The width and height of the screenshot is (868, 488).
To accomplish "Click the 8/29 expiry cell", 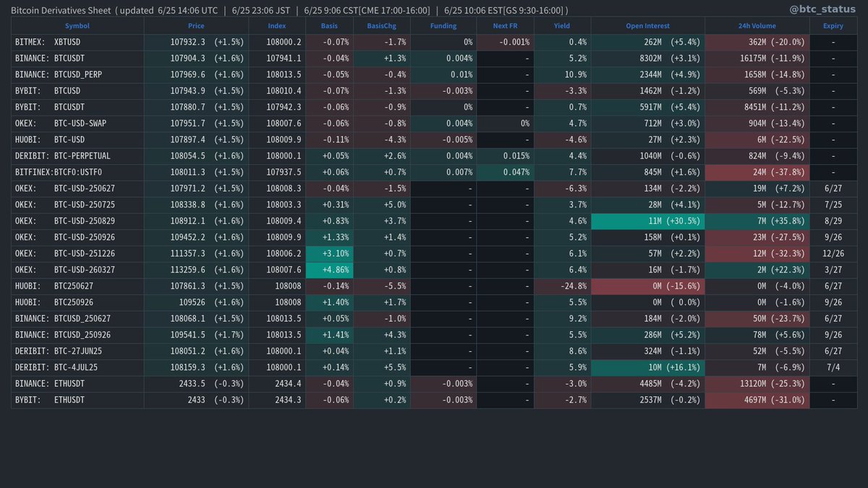I will tap(833, 221).
